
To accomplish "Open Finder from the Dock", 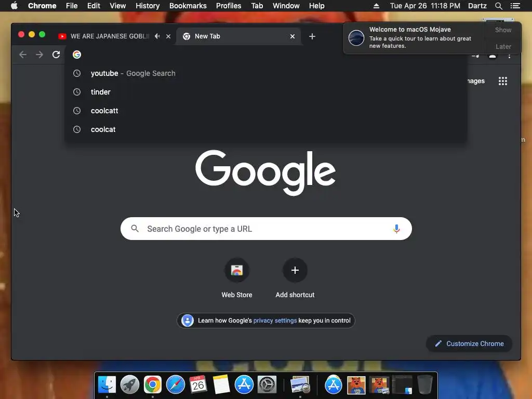I will click(x=107, y=385).
